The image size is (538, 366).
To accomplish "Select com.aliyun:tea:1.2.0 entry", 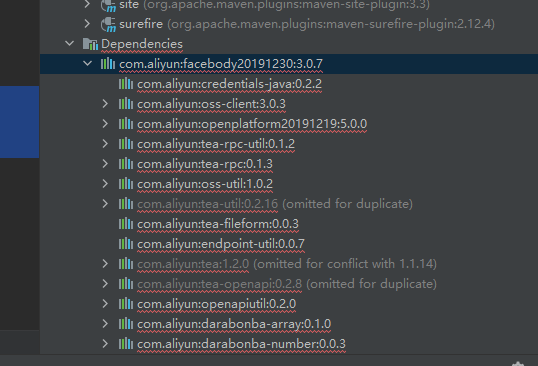I will [193, 264].
